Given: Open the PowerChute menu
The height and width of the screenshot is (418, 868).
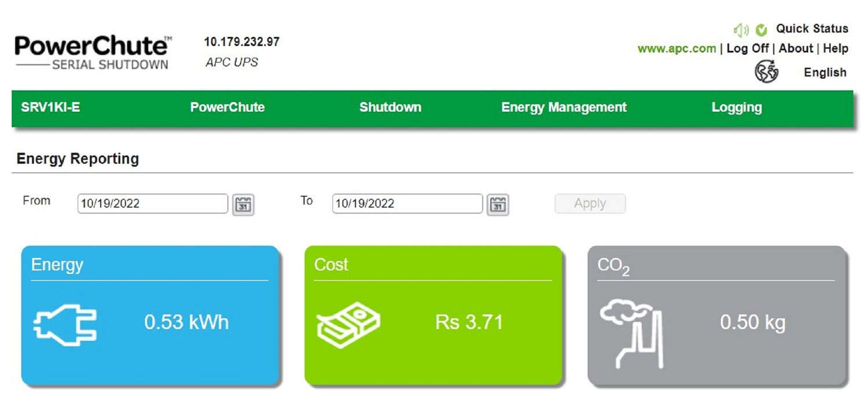Looking at the screenshot, I should 227,108.
